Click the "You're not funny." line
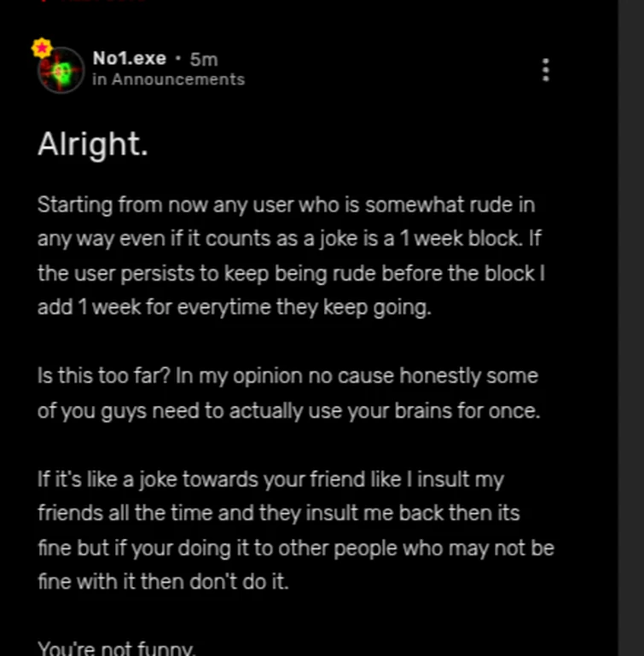The height and width of the screenshot is (656, 644). pyautogui.click(x=117, y=649)
